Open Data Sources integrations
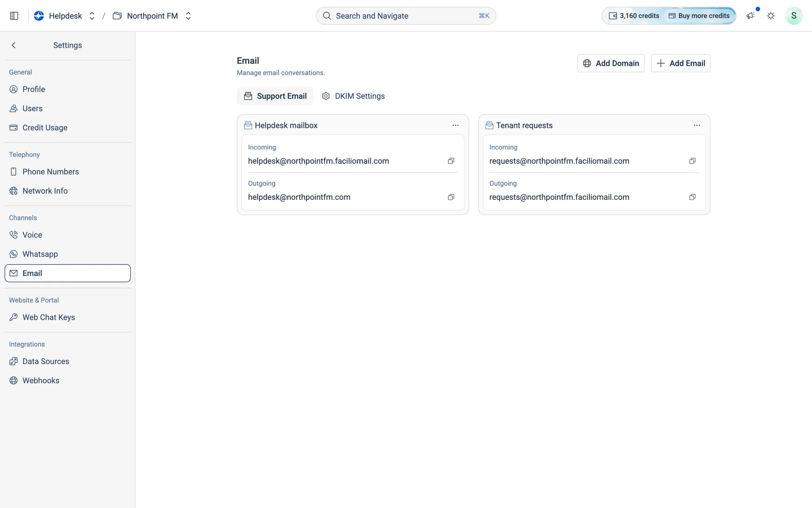The height and width of the screenshot is (508, 812). (67, 361)
